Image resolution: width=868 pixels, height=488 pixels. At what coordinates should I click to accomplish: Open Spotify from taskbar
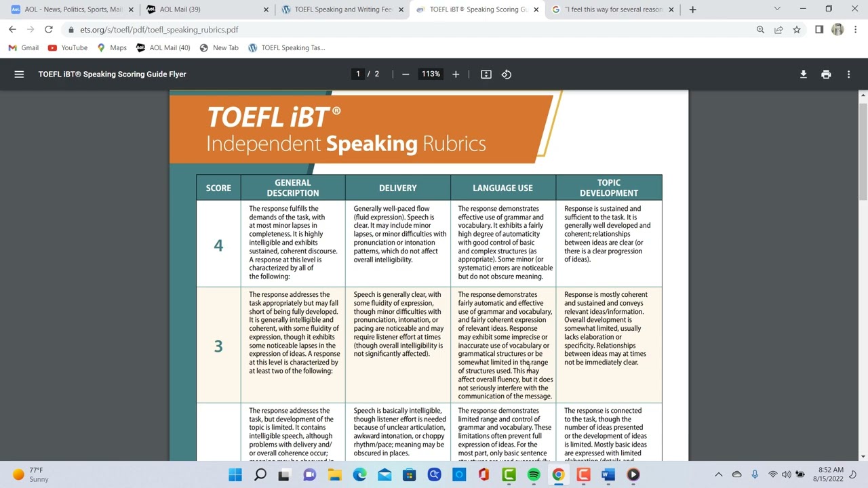click(x=534, y=475)
